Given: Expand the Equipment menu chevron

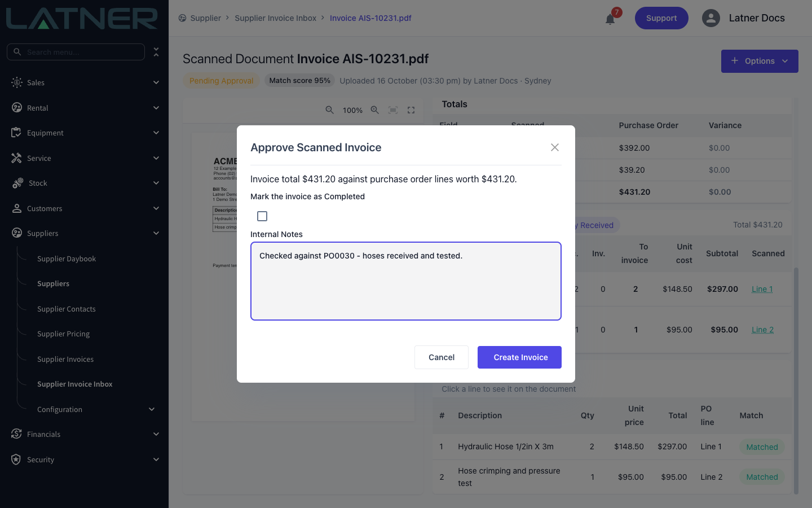Looking at the screenshot, I should click(156, 133).
